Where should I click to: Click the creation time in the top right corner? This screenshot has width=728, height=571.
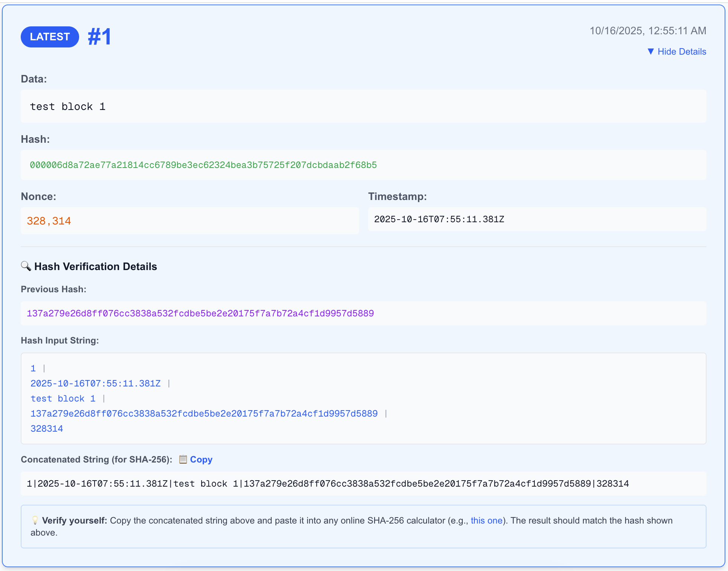[x=648, y=31]
